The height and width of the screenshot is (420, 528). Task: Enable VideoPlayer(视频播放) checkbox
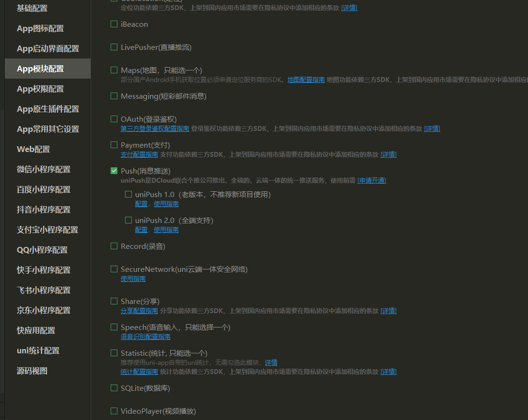click(x=114, y=411)
